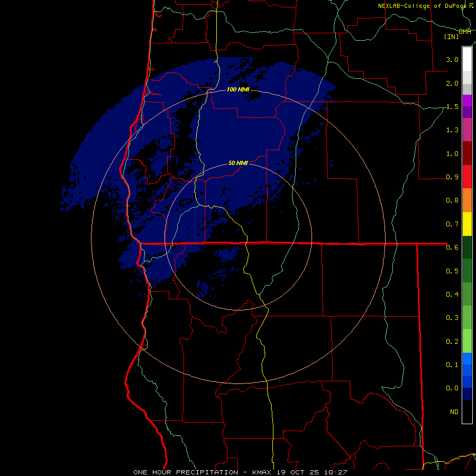Click the 50 NMI range ring label
The image size is (476, 476).
[x=238, y=163]
